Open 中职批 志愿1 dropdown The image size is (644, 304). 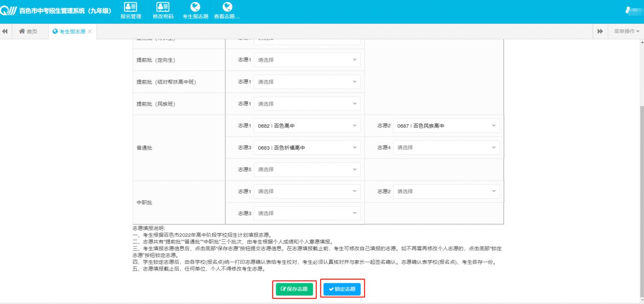point(307,192)
